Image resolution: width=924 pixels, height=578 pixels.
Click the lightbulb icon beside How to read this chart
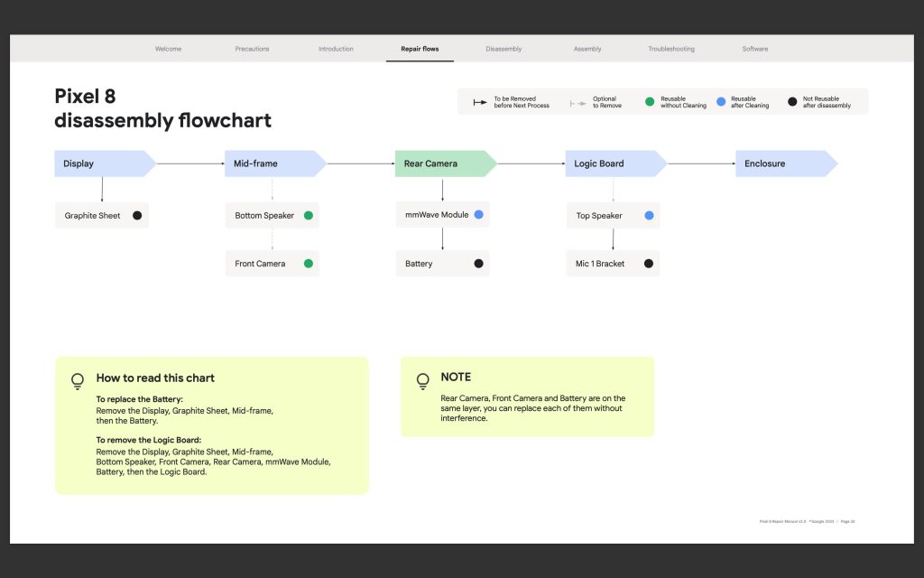78,381
